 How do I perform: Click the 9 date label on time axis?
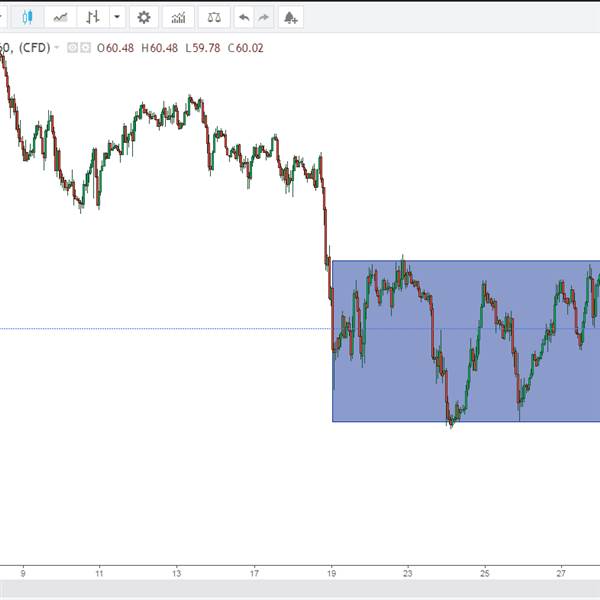pyautogui.click(x=23, y=573)
